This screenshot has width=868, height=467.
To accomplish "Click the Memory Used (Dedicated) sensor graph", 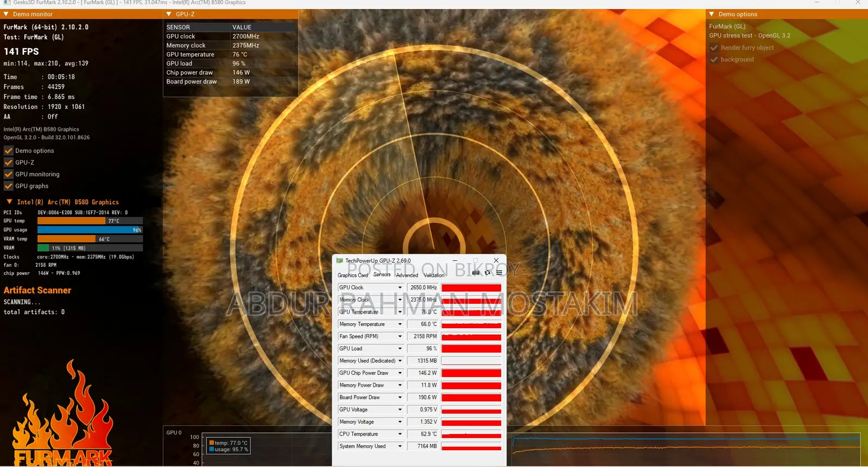I will [471, 361].
